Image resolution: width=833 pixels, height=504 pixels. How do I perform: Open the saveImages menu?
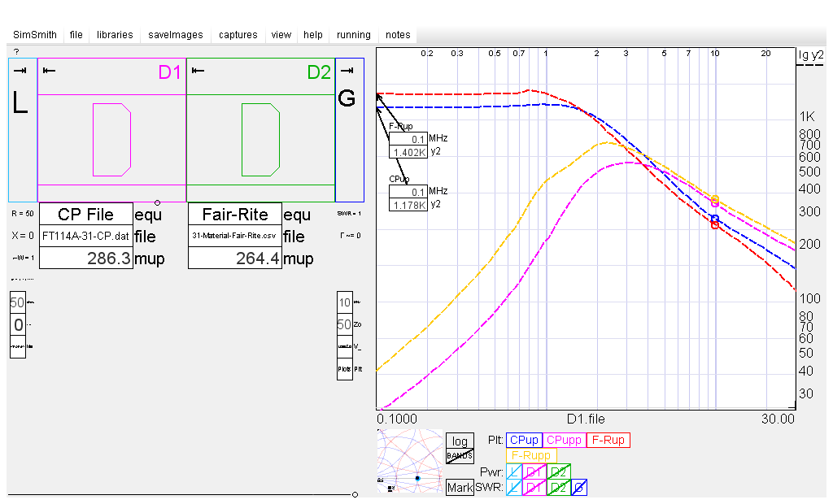(x=176, y=34)
